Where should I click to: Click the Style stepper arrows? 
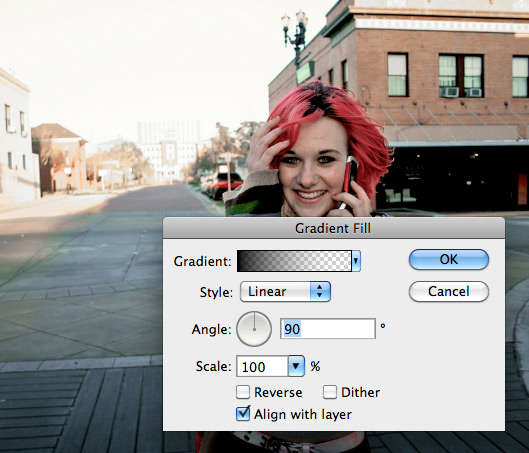click(x=320, y=291)
